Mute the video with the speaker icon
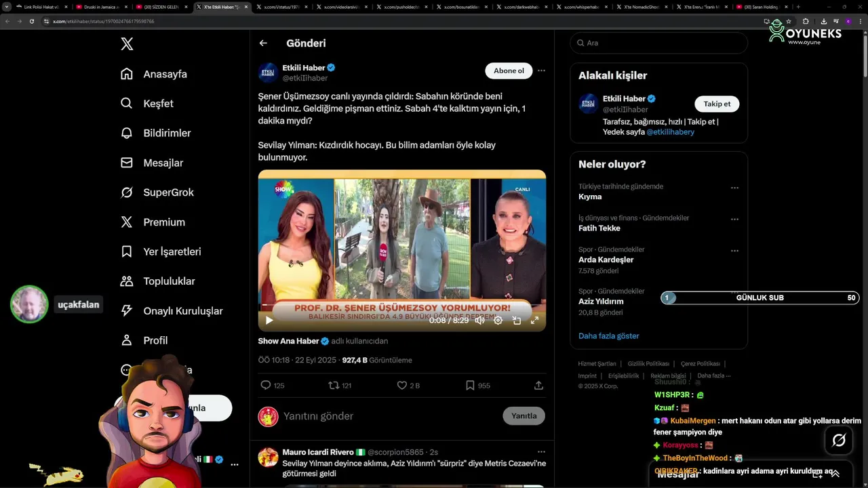 click(x=479, y=321)
